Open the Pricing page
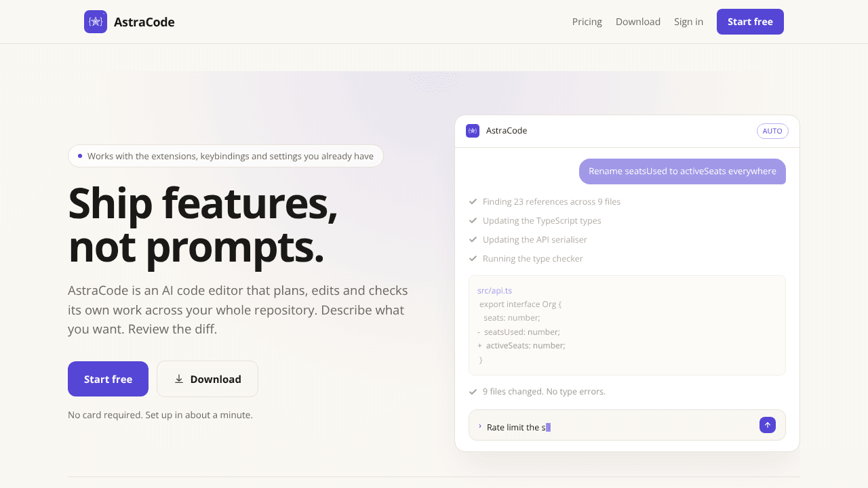 tap(587, 22)
